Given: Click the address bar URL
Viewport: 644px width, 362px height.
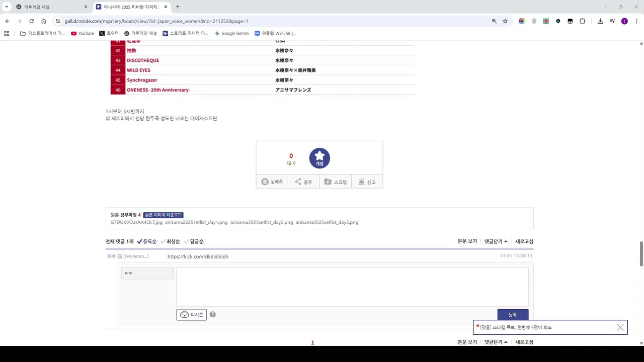Looking at the screenshot, I should 156,21.
